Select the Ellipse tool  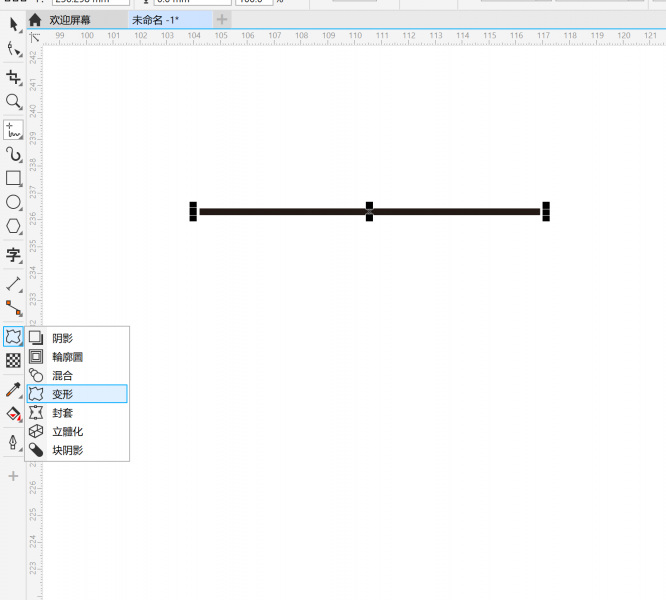[x=14, y=202]
